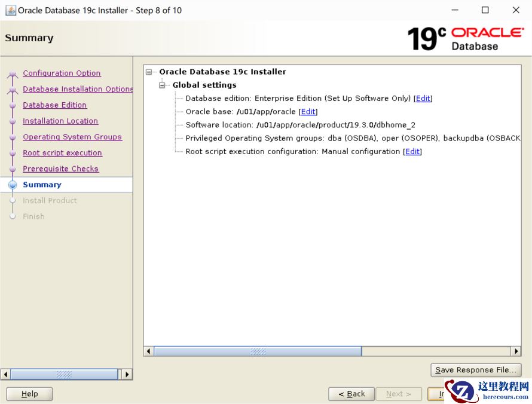Open the Database Edition step link

point(54,105)
